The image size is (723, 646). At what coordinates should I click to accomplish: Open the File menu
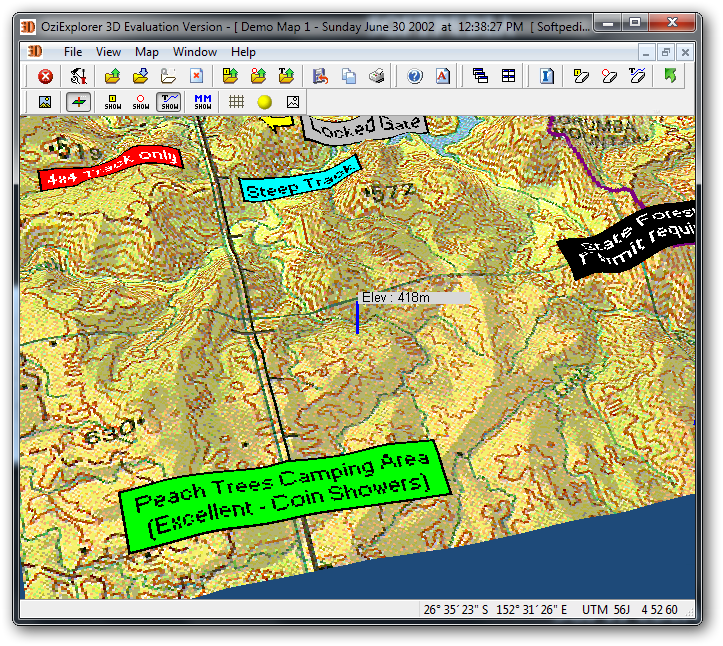click(73, 52)
